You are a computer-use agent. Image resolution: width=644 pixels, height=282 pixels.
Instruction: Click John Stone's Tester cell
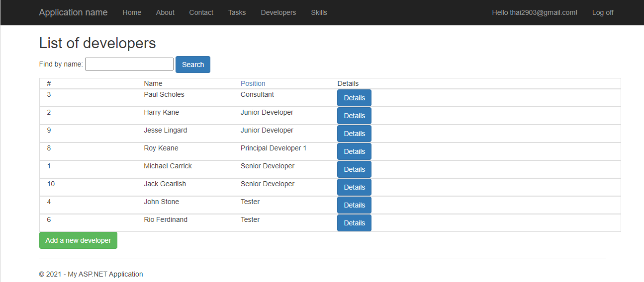pos(250,202)
